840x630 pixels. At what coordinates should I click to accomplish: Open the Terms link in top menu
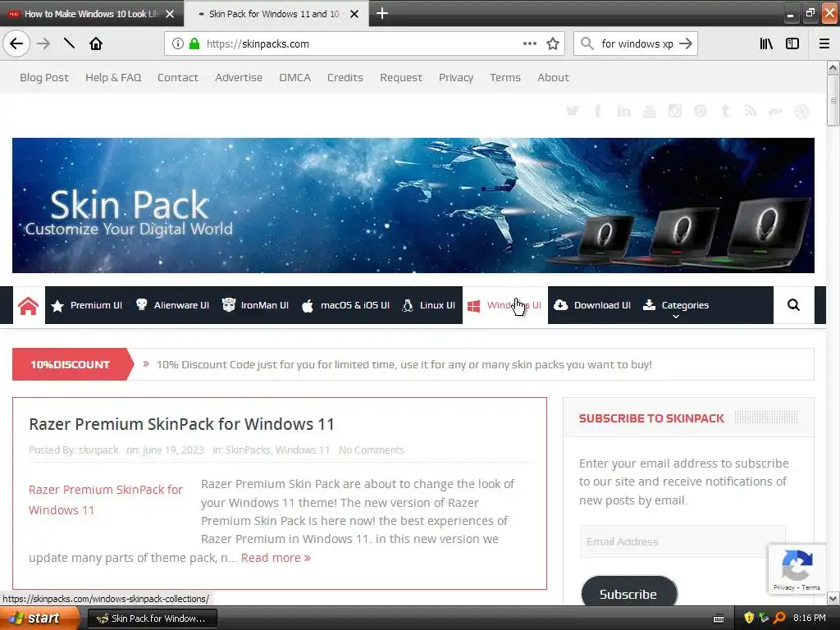point(505,78)
